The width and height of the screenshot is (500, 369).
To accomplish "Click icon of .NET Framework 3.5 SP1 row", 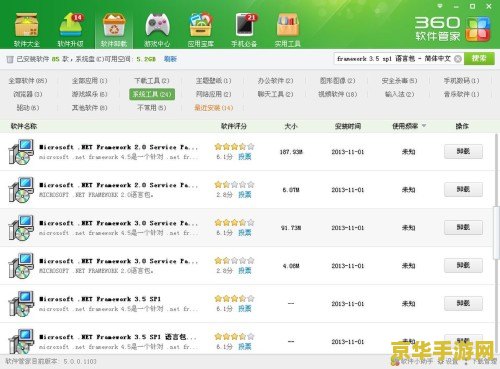I will coord(21,304).
